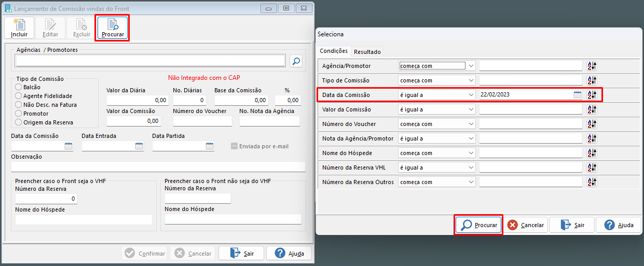The image size is (644, 266).
Task: Click Número da Reserva field under VHF section
Action: click(x=46, y=199)
